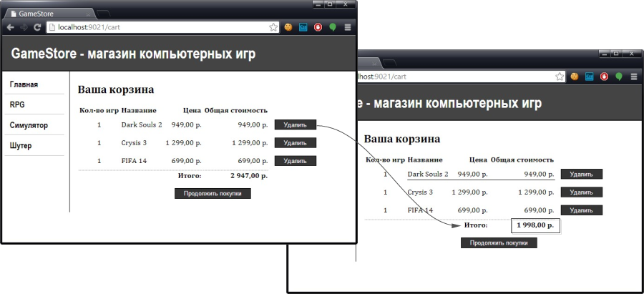The height and width of the screenshot is (294, 644).
Task: Click the forward arrow in the front browser window
Action: (x=24, y=27)
